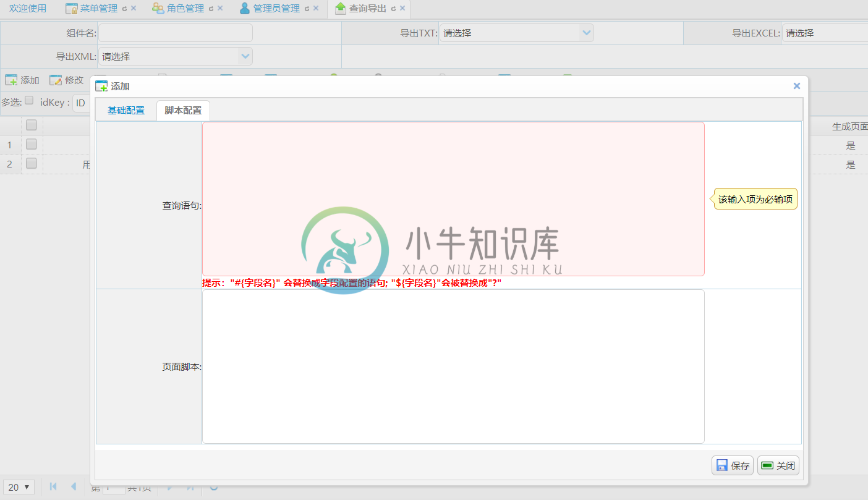Click inside the 查询语句 text area

click(453, 199)
